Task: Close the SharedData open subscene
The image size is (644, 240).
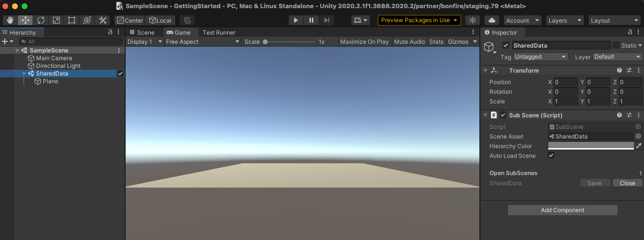Action: [x=627, y=183]
